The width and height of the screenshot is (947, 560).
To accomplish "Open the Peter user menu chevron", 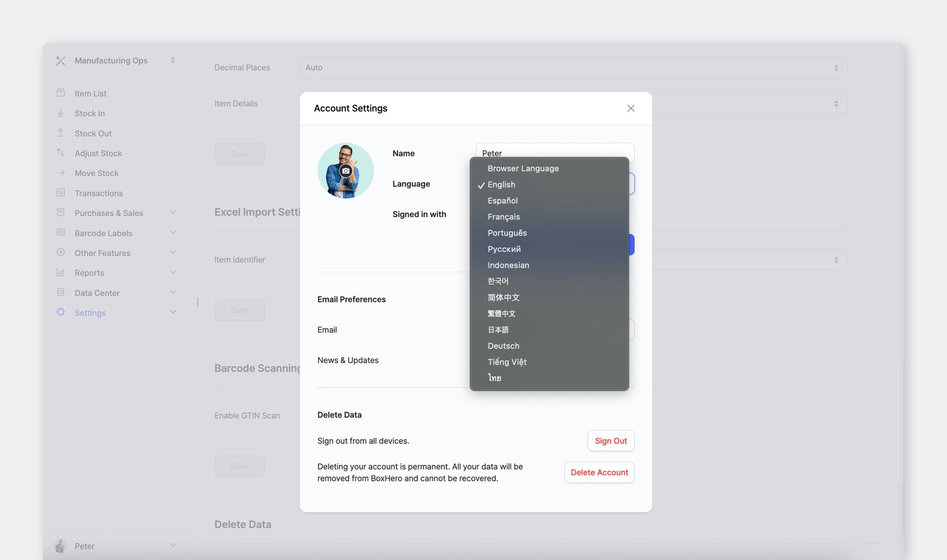I will pos(173,545).
